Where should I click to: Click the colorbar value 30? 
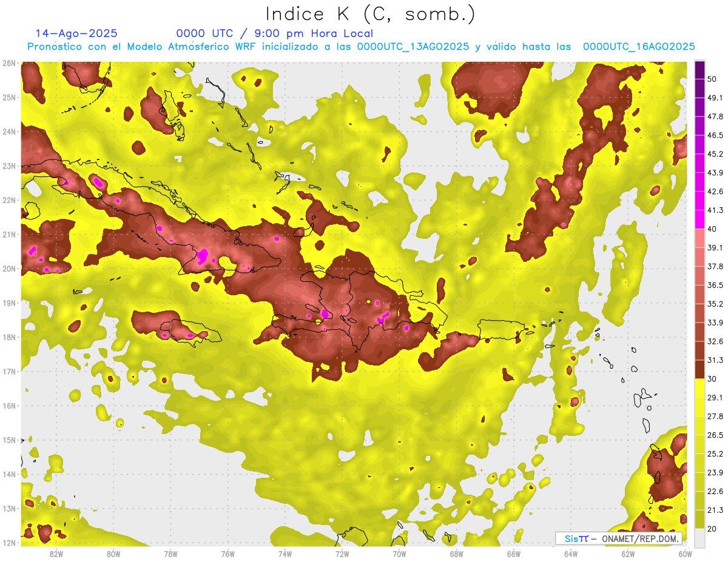tap(712, 379)
